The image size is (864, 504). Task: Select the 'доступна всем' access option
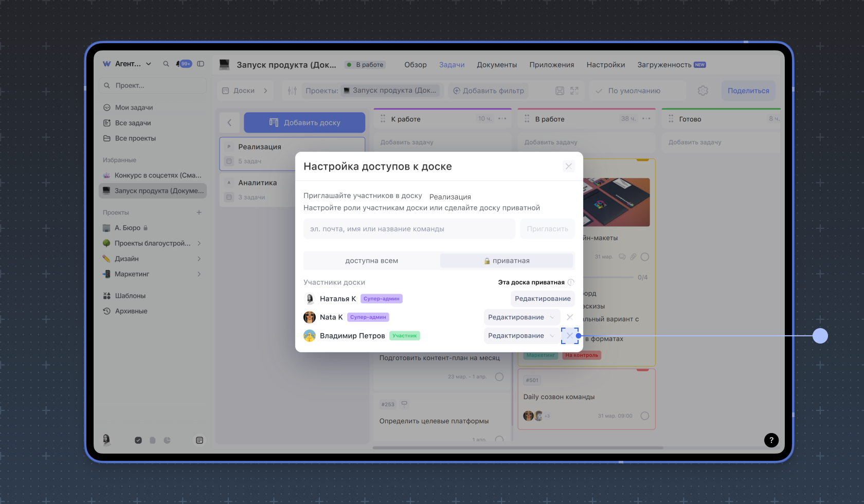point(371,261)
